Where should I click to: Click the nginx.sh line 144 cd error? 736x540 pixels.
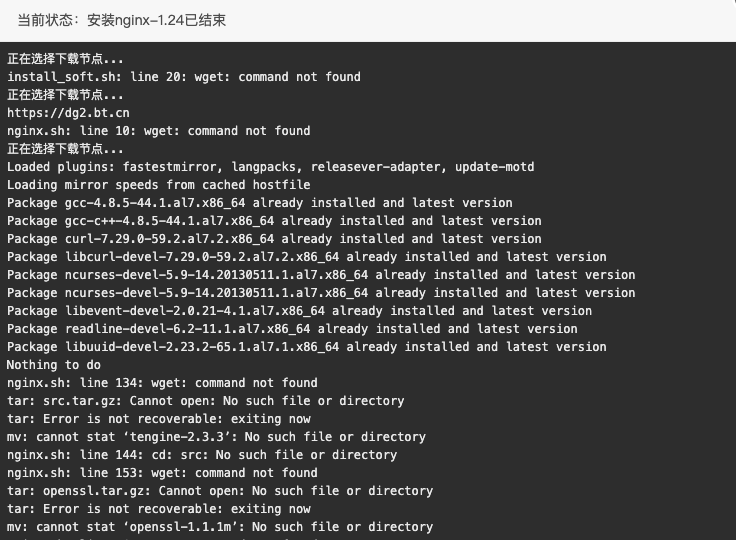[202, 455]
